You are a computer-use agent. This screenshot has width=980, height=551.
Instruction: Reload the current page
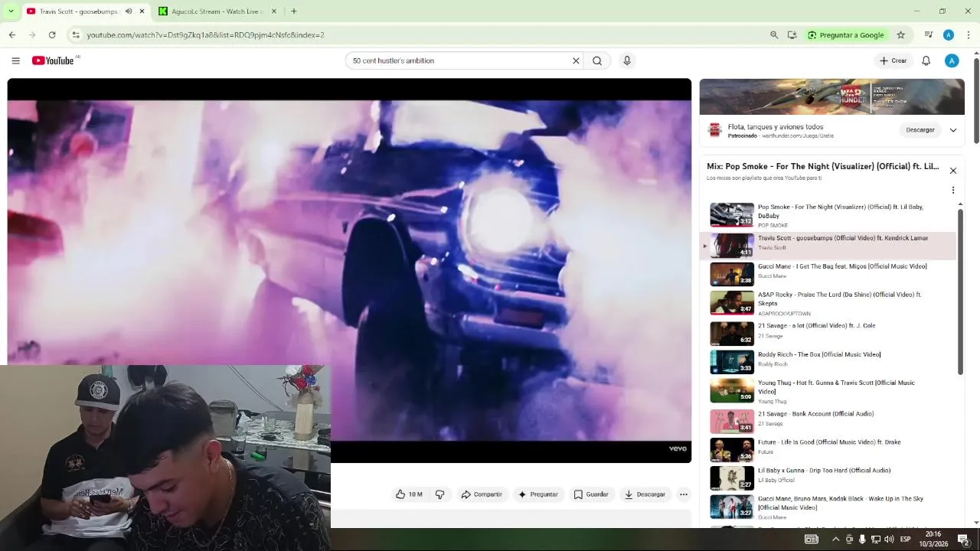click(x=52, y=34)
